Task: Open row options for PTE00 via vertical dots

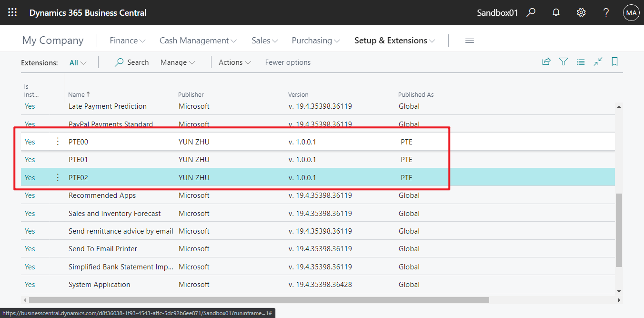Action: pyautogui.click(x=58, y=141)
